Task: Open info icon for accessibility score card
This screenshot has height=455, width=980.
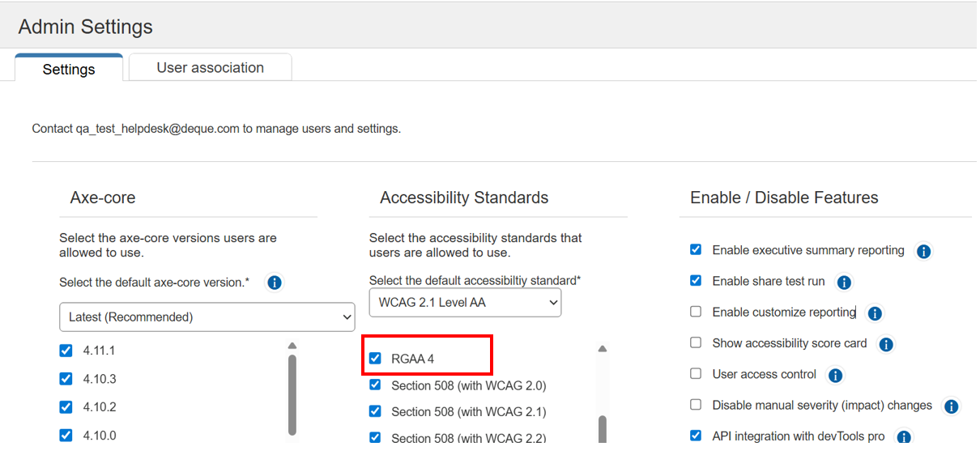Action: [886, 344]
